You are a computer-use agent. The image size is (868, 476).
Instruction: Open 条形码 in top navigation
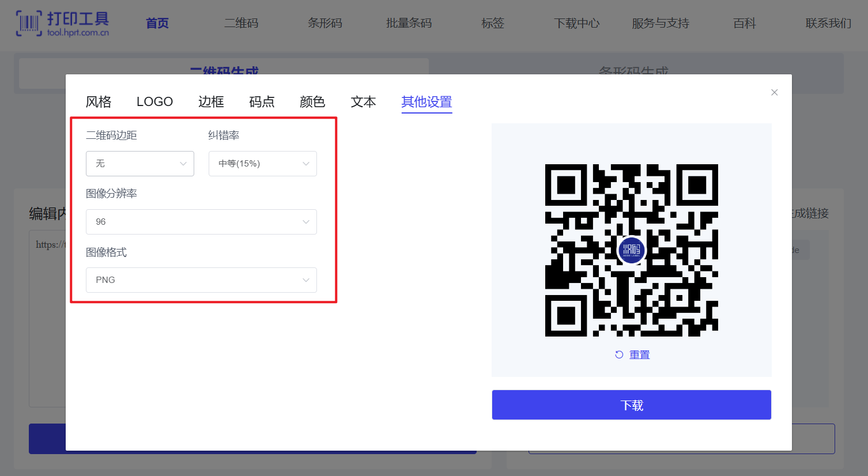click(325, 23)
